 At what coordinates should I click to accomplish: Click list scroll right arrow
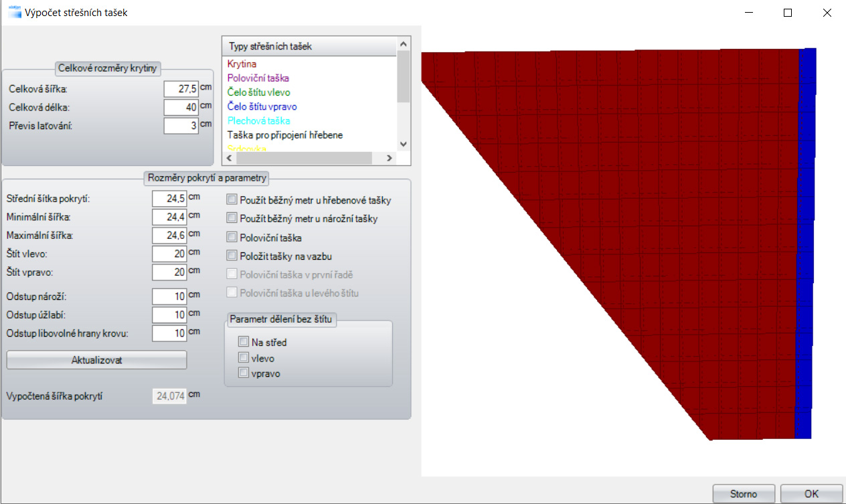point(390,158)
